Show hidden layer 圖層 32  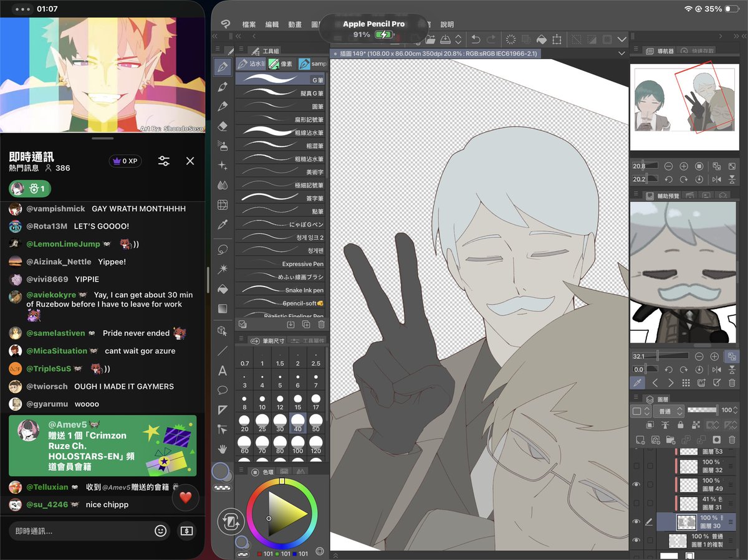click(x=636, y=466)
